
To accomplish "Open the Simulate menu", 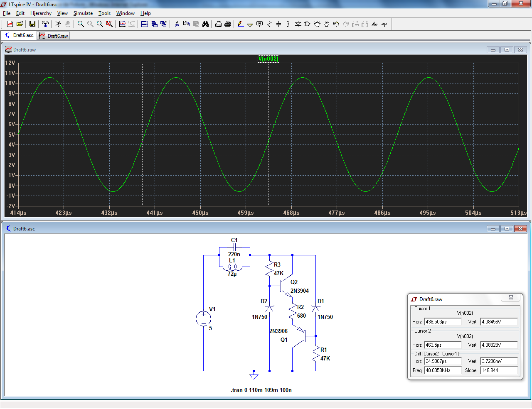I will 83,13.
